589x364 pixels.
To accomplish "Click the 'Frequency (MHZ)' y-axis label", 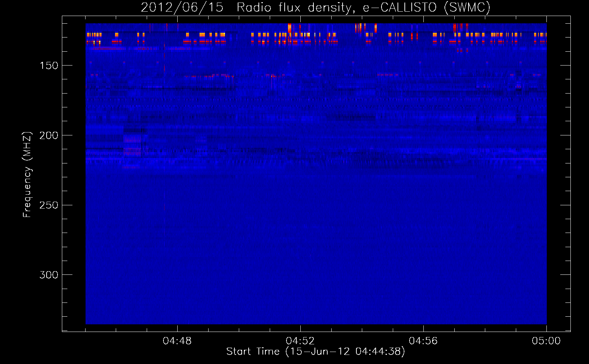I will click(27, 175).
